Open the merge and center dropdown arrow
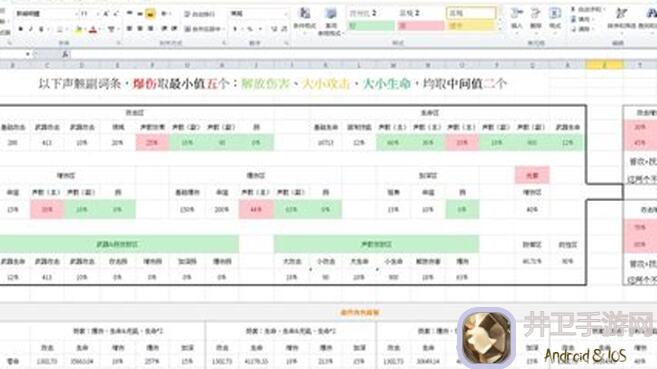657x369 pixels. click(x=224, y=29)
